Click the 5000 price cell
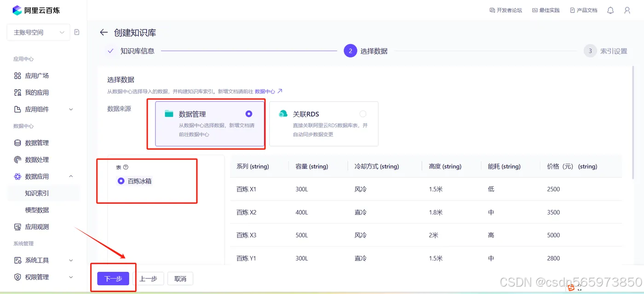644x294 pixels. pyautogui.click(x=553, y=235)
